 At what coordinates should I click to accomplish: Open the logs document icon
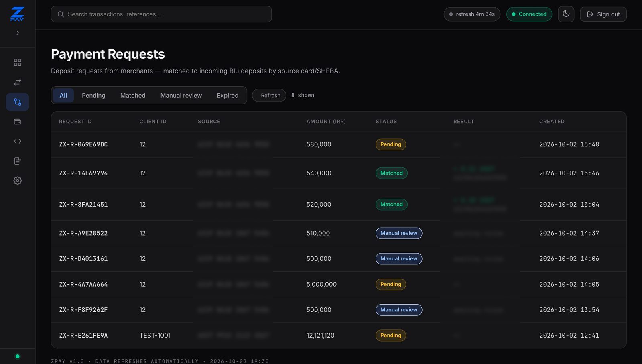tap(18, 161)
